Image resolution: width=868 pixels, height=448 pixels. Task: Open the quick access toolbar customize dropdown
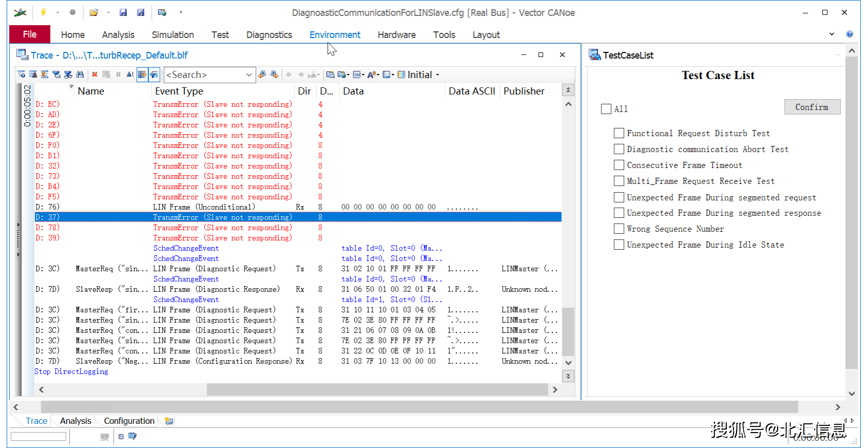(181, 12)
